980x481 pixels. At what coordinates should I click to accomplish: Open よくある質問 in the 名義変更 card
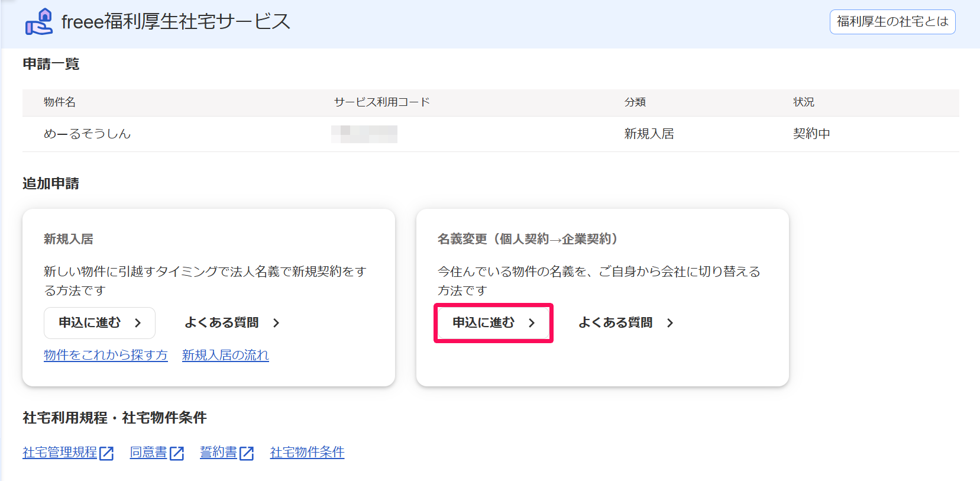(x=616, y=322)
